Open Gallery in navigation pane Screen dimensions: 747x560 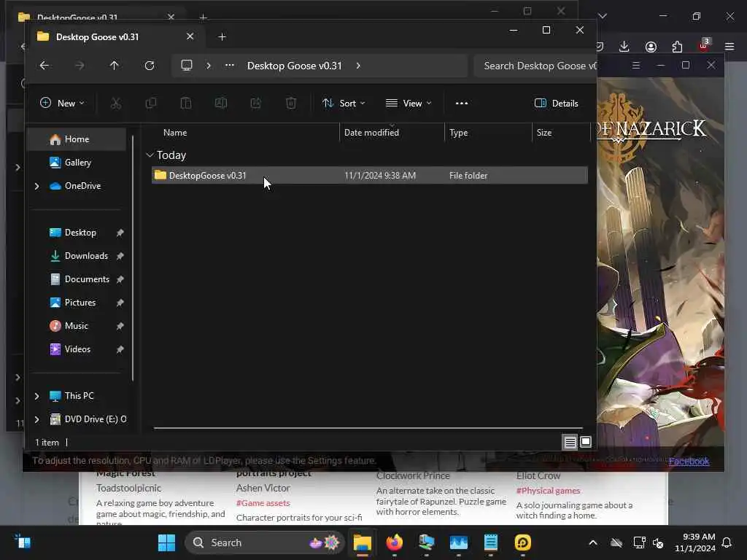76,163
